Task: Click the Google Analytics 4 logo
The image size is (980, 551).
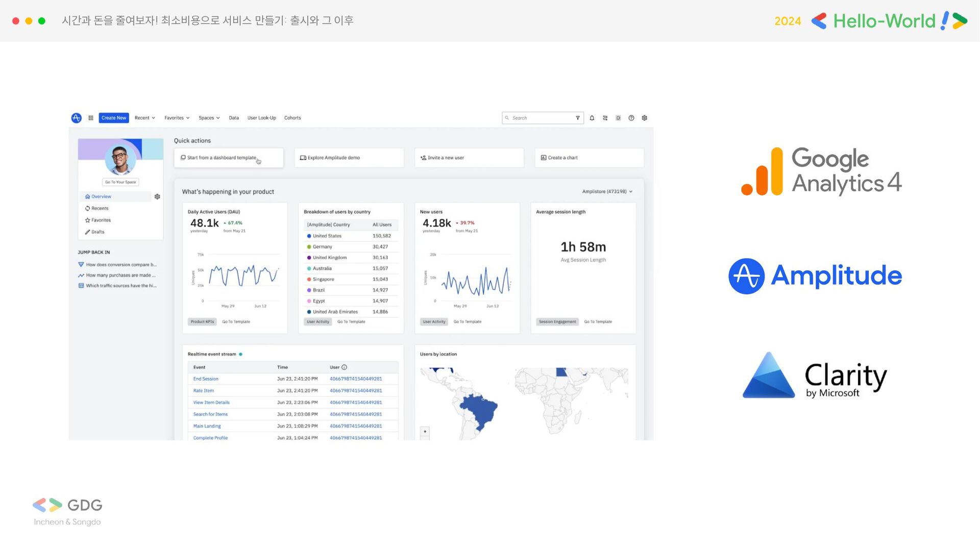Action: point(821,171)
